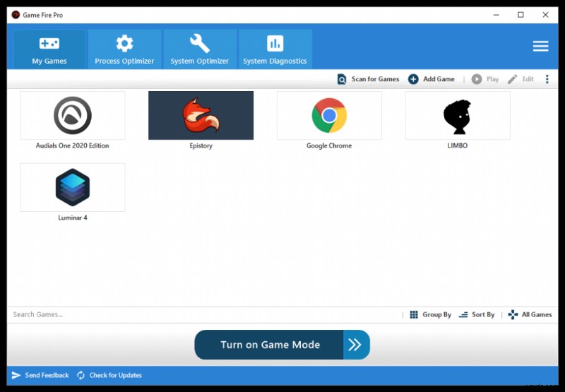This screenshot has height=392, width=565.
Task: Turn on Game Mode
Action: (282, 345)
